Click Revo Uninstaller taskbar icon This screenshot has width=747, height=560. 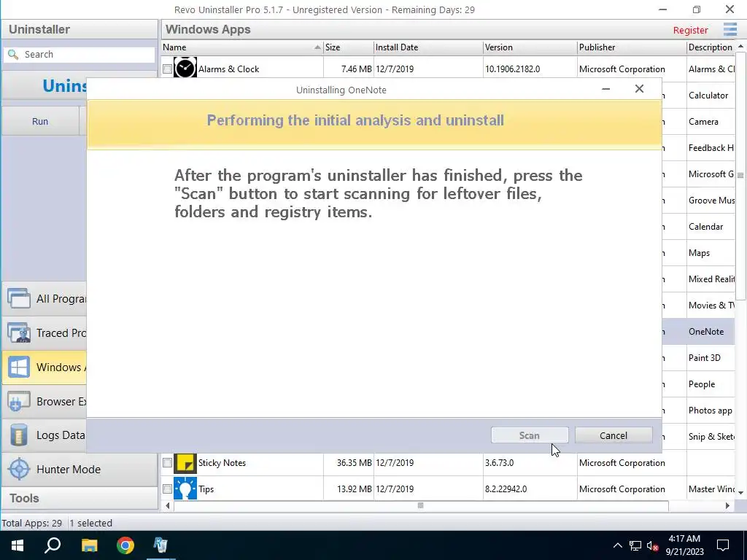click(x=160, y=545)
